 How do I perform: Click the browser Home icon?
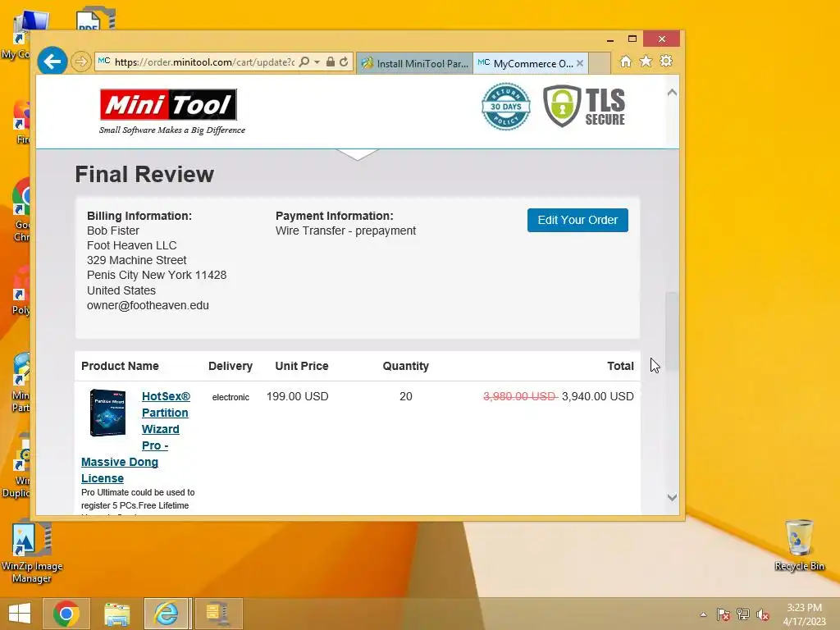click(626, 62)
